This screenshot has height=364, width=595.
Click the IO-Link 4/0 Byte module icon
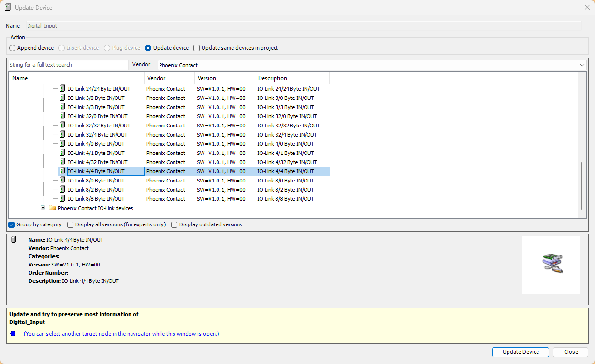point(62,144)
